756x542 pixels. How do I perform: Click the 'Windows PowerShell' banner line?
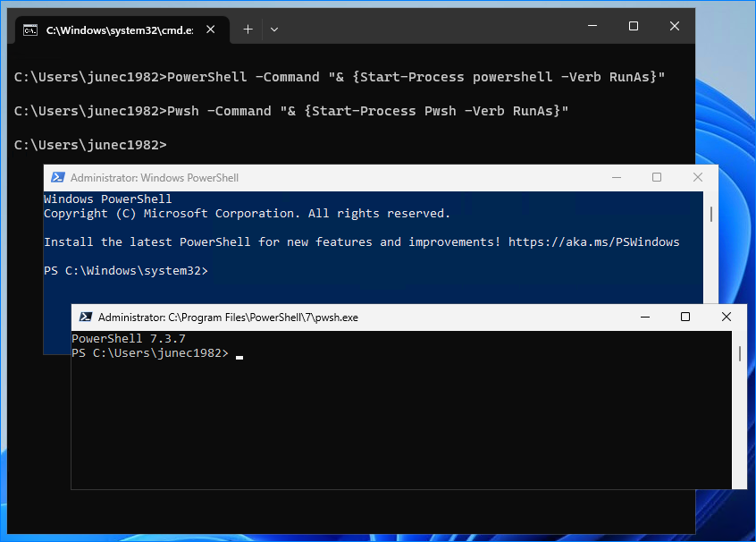(107, 199)
